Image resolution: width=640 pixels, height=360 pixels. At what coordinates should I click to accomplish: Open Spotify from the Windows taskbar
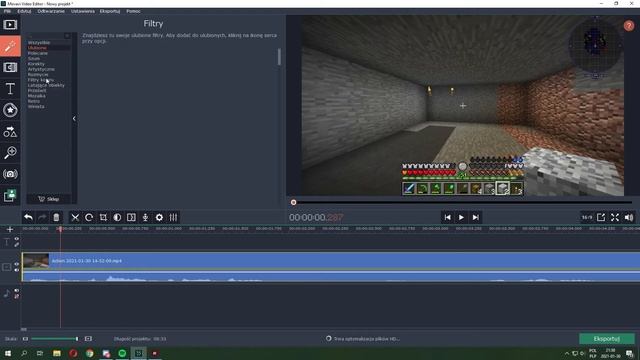[122, 353]
